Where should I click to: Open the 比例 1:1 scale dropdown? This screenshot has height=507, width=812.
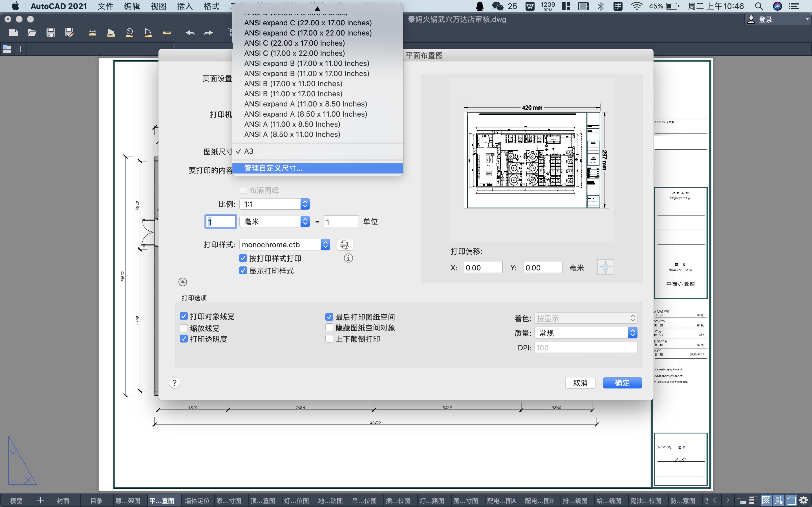(x=274, y=204)
